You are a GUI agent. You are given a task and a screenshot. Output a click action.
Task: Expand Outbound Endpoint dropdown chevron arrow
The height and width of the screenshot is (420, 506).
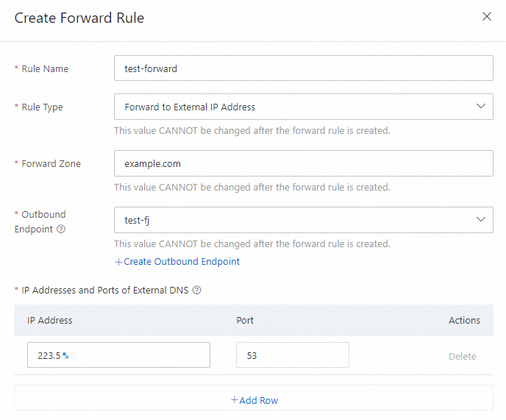481,219
